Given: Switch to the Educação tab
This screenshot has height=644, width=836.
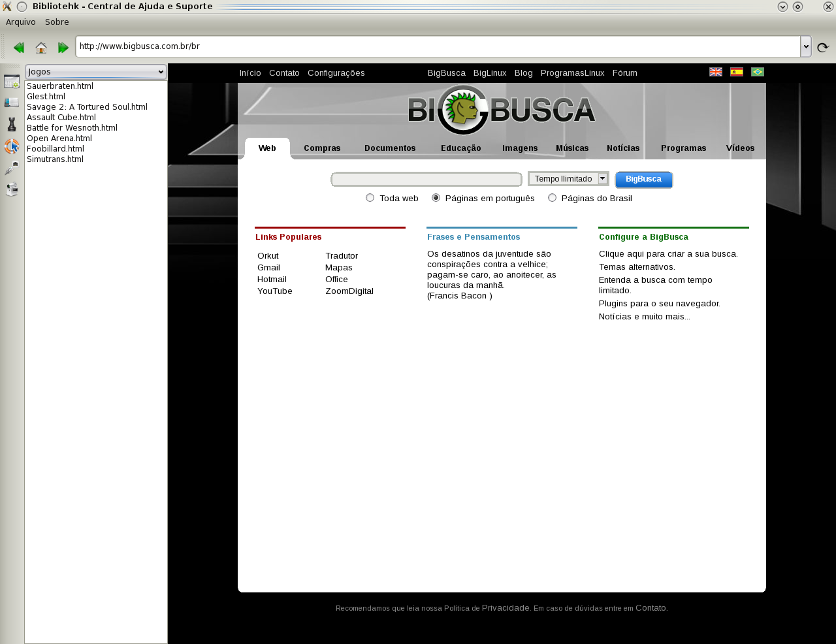Looking at the screenshot, I should [461, 148].
